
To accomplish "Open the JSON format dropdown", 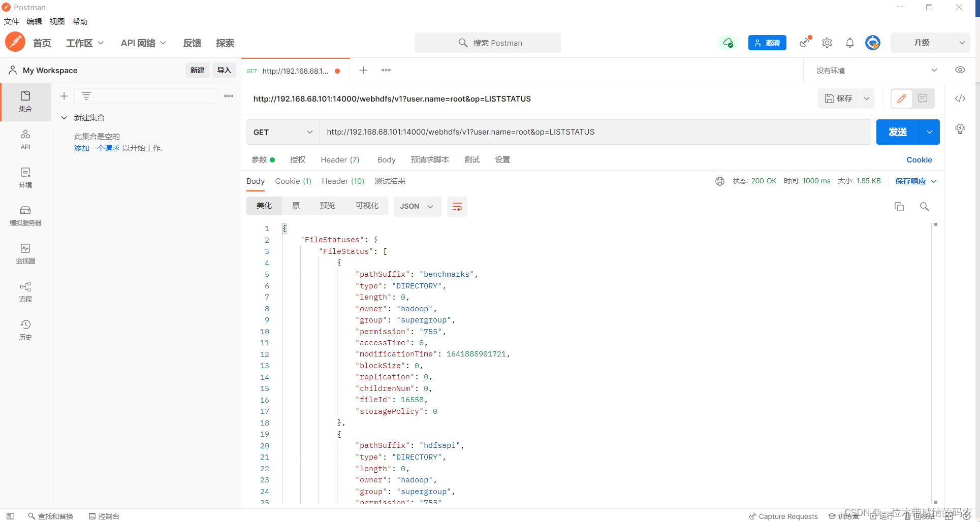I will [417, 207].
